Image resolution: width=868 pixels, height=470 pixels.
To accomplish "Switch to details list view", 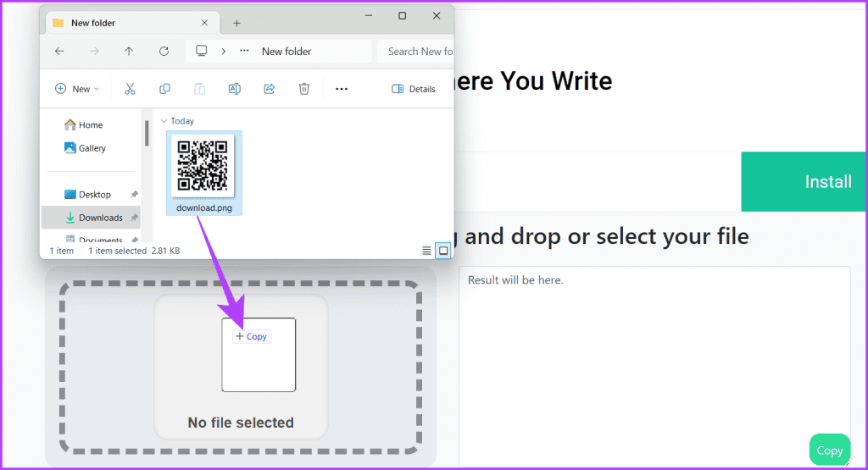I will [x=426, y=251].
